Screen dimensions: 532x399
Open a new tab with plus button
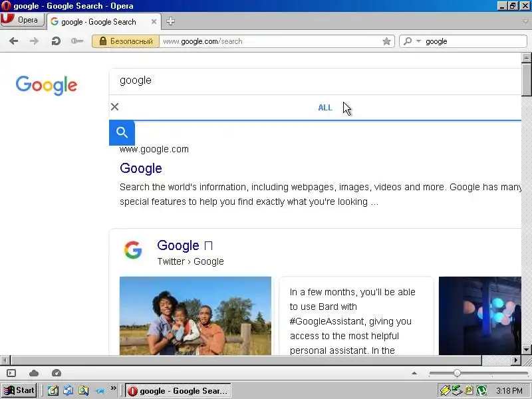pos(170,21)
